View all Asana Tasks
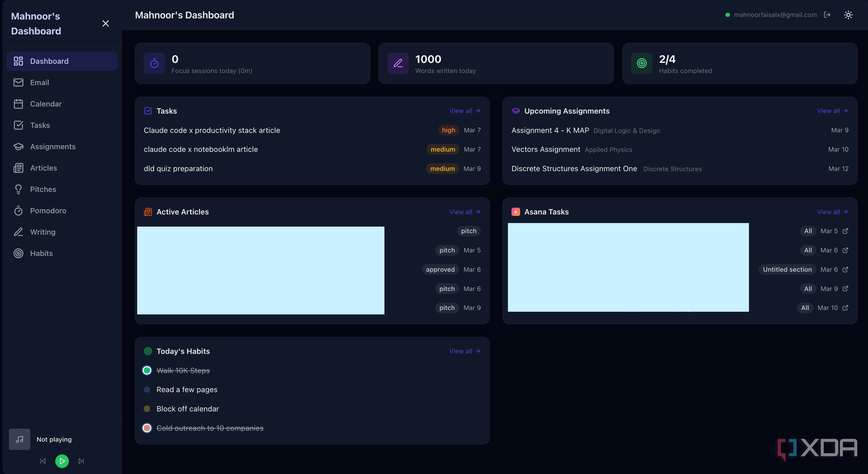868x474 pixels. (x=832, y=212)
